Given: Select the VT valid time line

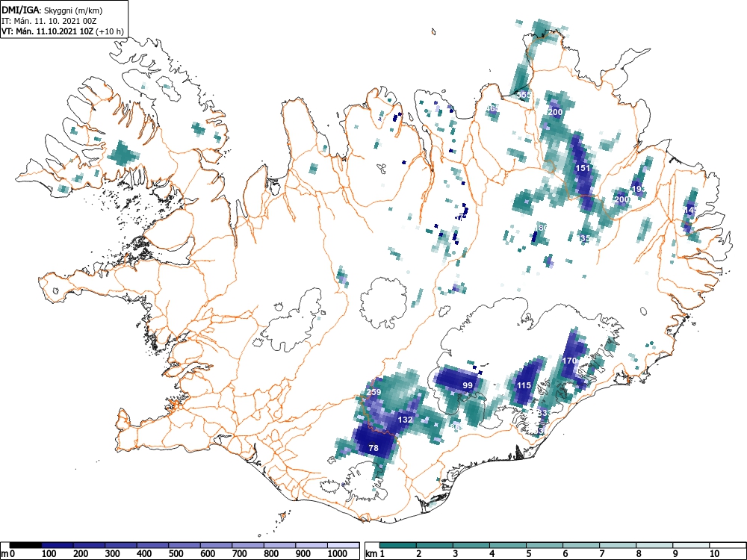Looking at the screenshot, I should point(63,31).
